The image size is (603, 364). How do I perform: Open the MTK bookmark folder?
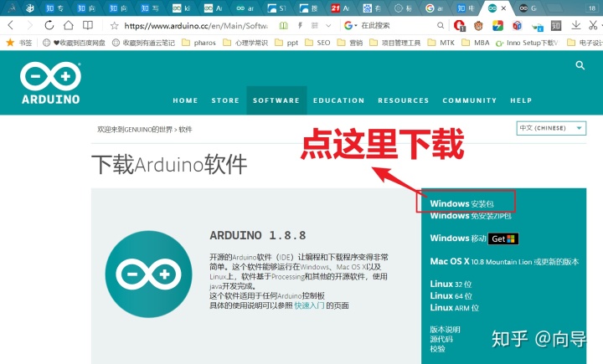pos(441,43)
